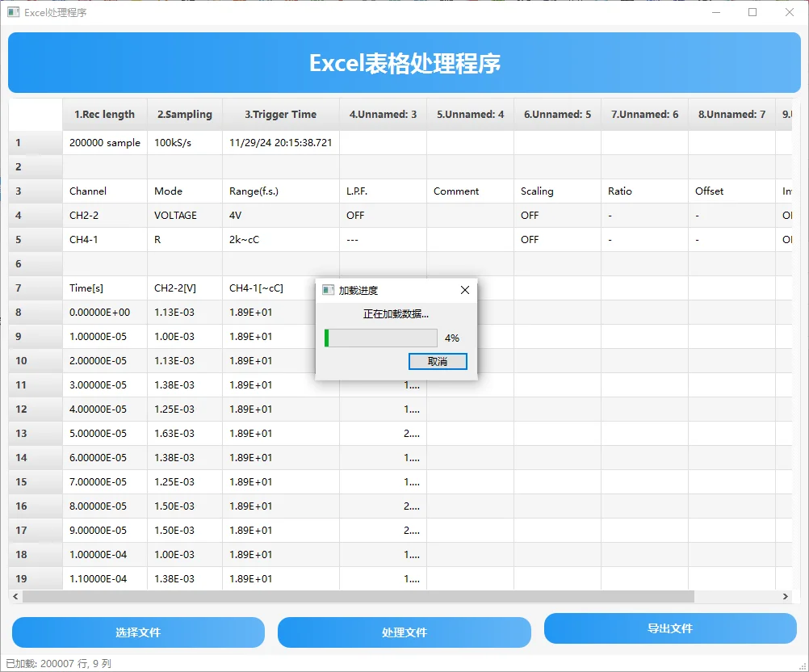This screenshot has height=672, width=809.
Task: Select the cell containing CH2-2
Action: tap(104, 215)
